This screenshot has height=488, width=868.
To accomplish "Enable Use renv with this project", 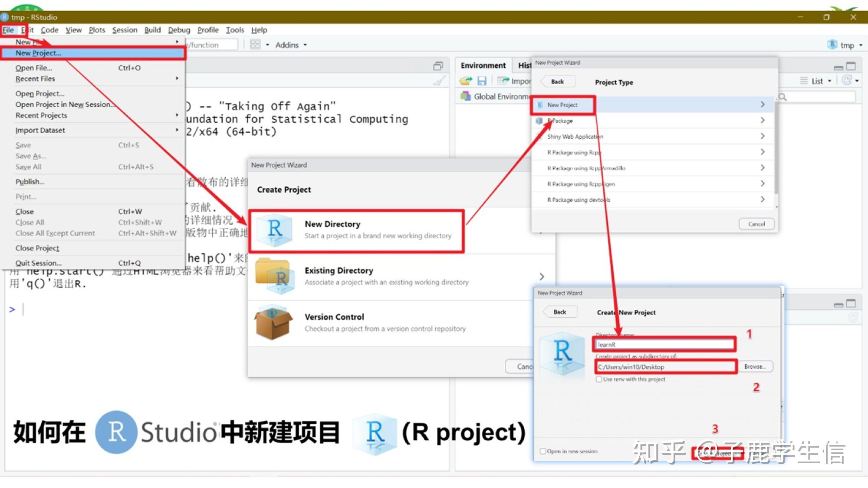I will pos(599,379).
